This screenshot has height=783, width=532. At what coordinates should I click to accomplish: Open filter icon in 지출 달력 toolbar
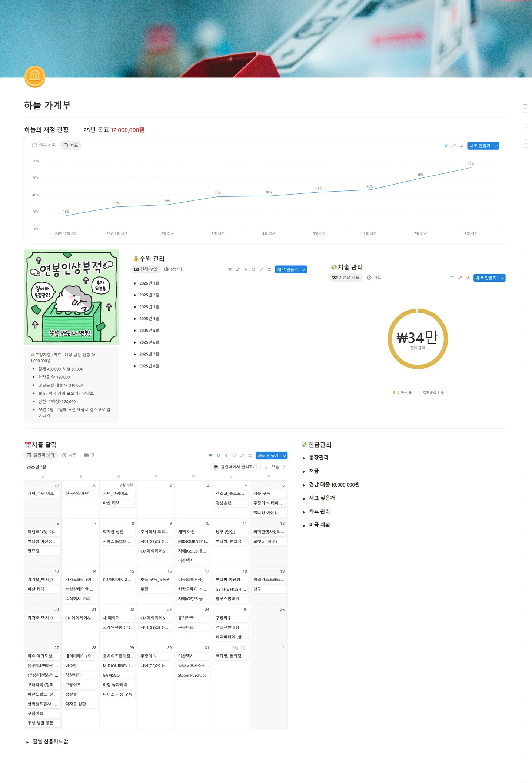(x=210, y=456)
